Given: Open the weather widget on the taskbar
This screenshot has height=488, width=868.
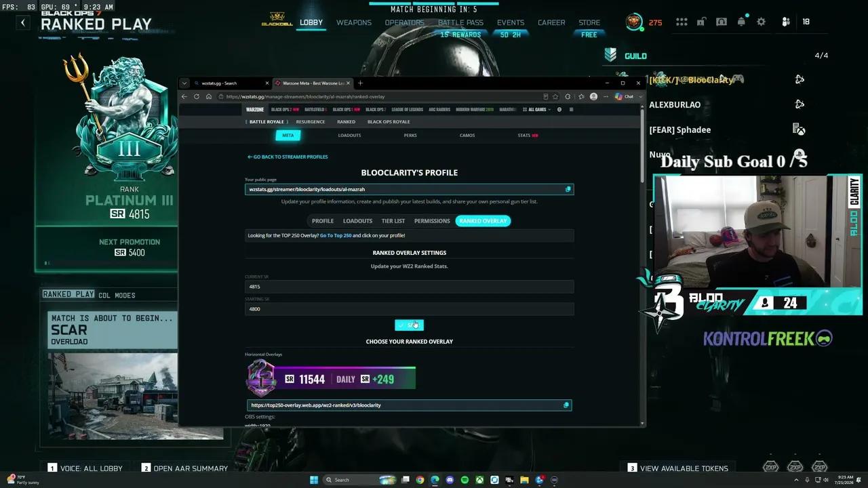Looking at the screenshot, I should click(22, 480).
